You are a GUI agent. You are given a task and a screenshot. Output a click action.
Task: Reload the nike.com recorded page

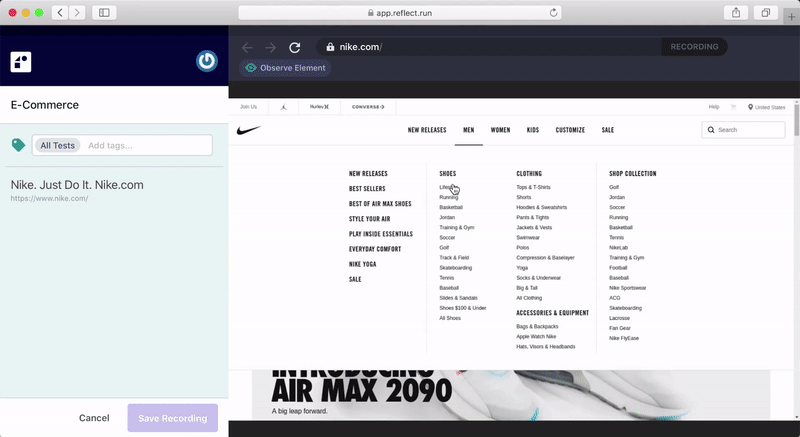pyautogui.click(x=294, y=47)
